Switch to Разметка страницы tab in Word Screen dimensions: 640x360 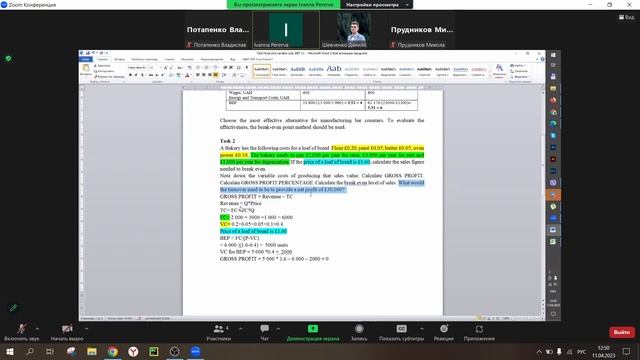[x=144, y=59]
